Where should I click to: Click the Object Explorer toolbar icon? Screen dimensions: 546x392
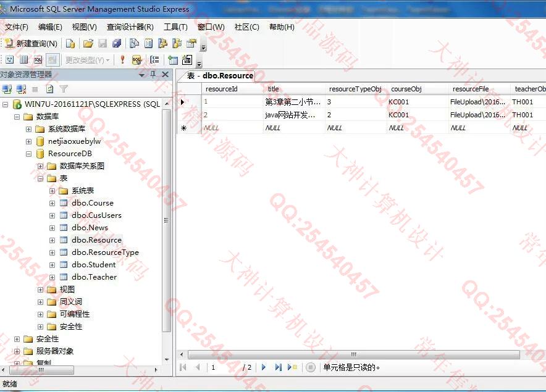point(162,43)
